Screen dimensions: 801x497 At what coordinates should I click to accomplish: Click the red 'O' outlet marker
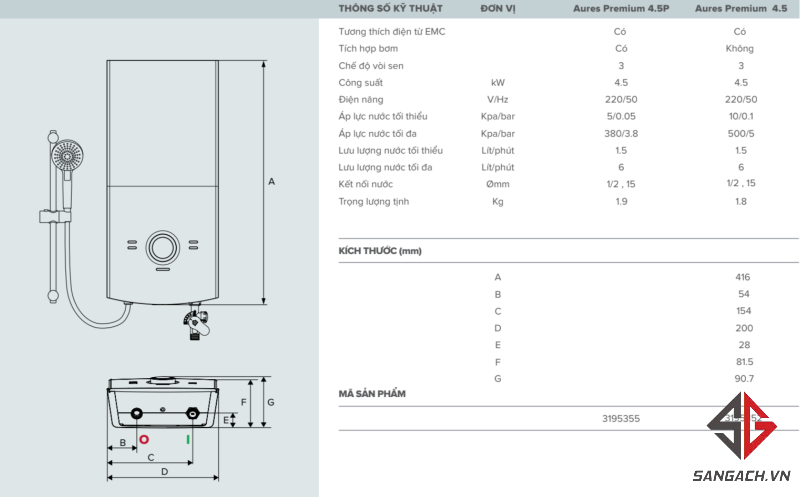click(x=144, y=439)
